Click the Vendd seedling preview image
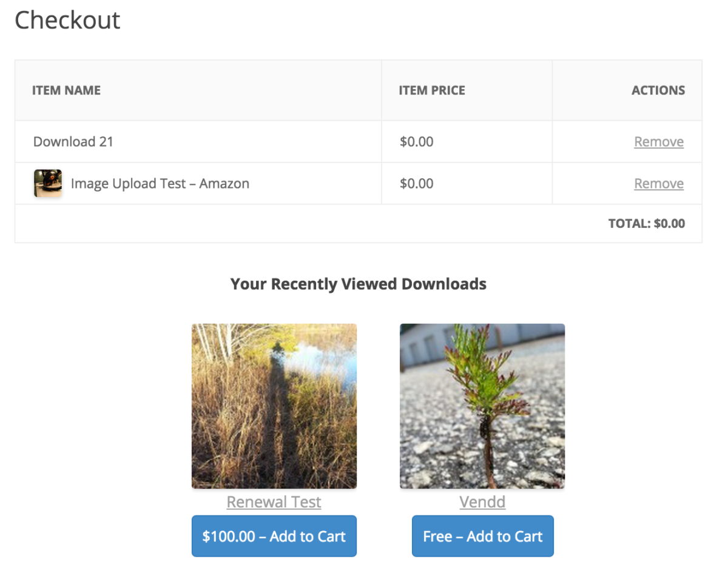Screen dimensions: 728x579 point(482,406)
